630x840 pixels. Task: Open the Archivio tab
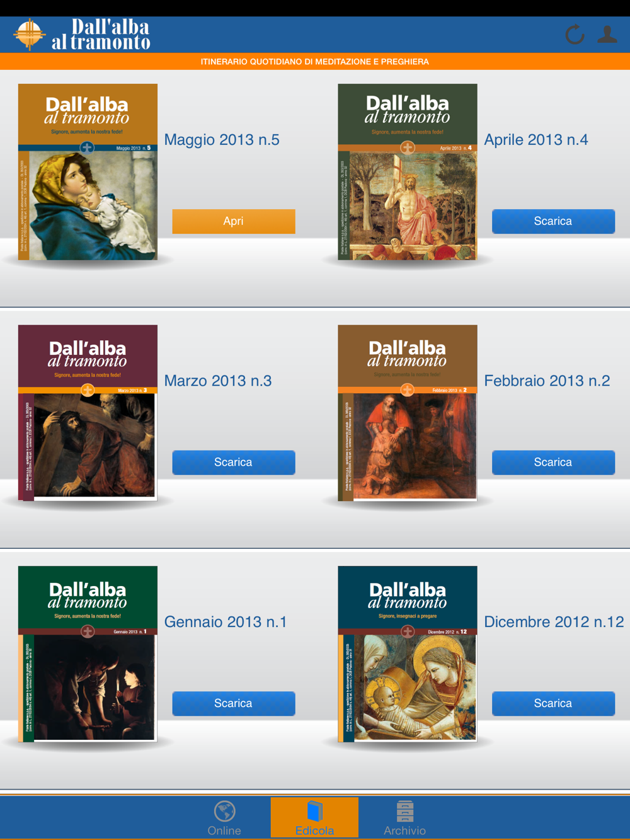tap(404, 818)
